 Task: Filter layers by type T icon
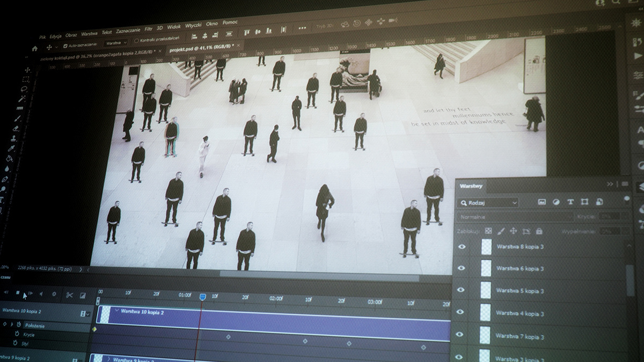pos(570,202)
